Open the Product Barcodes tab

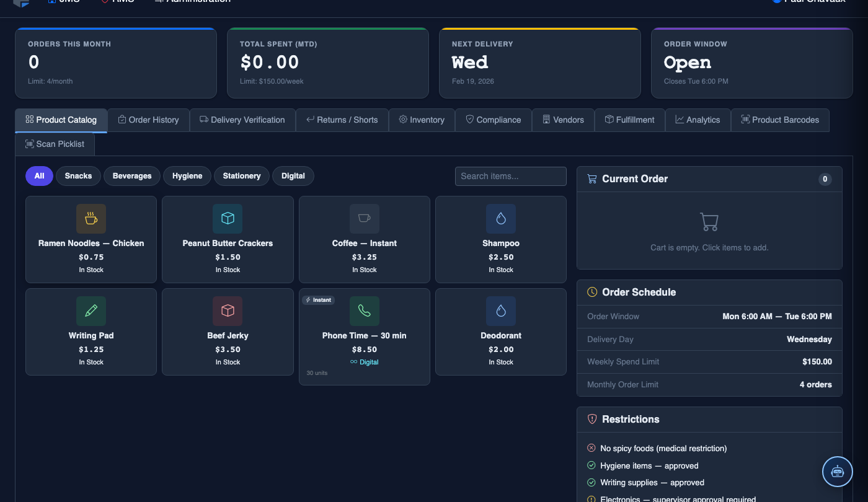[x=780, y=120]
